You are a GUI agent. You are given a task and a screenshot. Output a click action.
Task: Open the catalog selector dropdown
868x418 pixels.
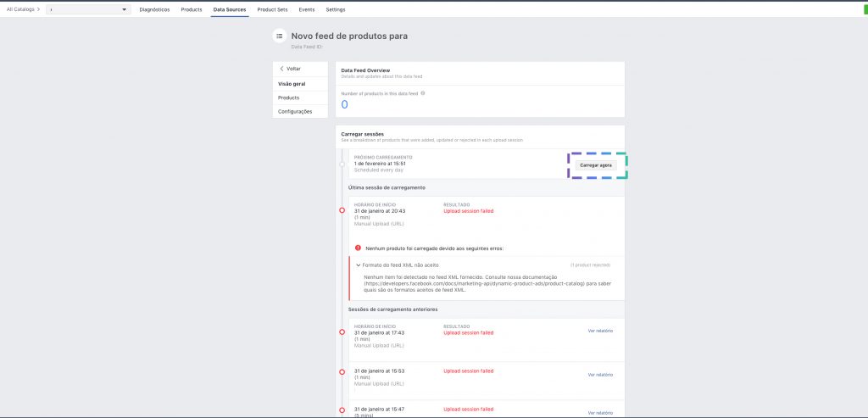coord(89,9)
